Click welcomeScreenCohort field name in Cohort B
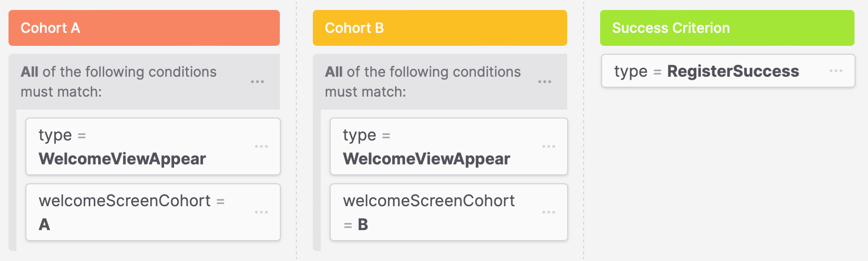 [429, 201]
